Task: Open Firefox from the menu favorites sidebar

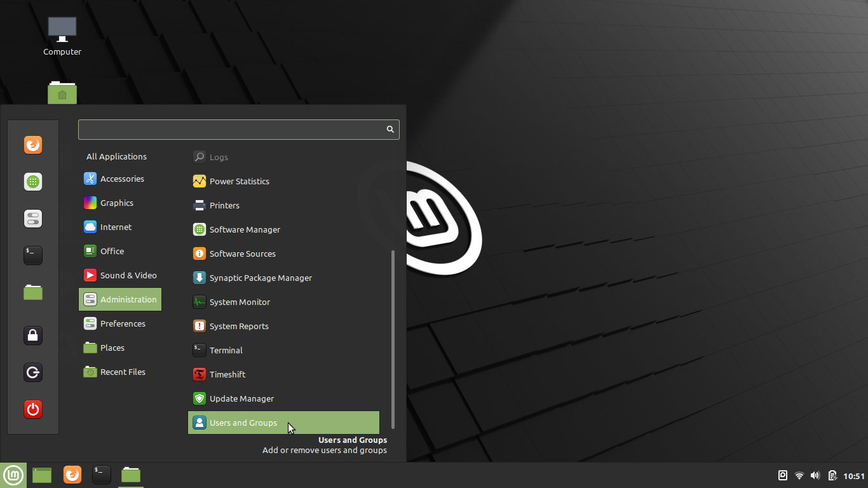Action: [x=33, y=145]
